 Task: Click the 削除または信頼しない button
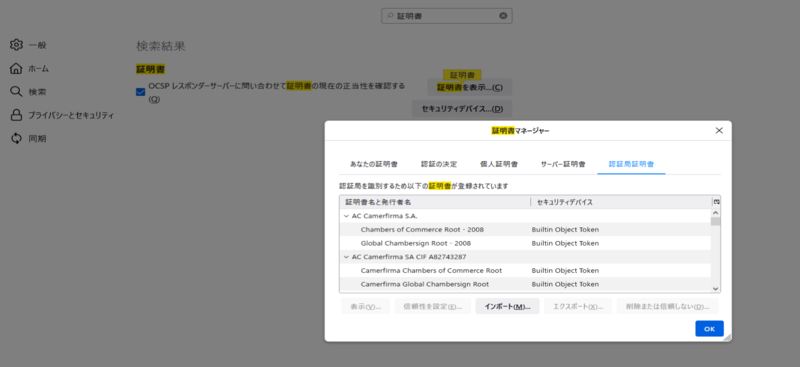[667, 307]
